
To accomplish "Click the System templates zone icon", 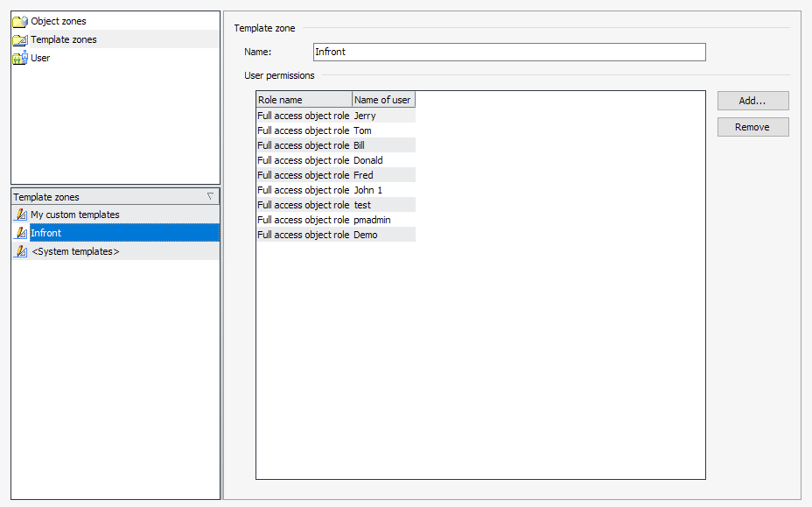I will pyautogui.click(x=21, y=251).
